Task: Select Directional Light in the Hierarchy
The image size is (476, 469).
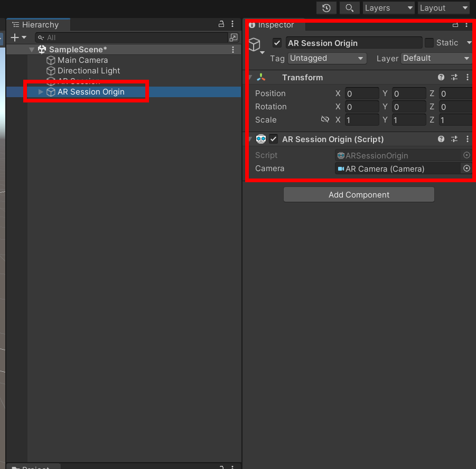Action: [x=89, y=71]
